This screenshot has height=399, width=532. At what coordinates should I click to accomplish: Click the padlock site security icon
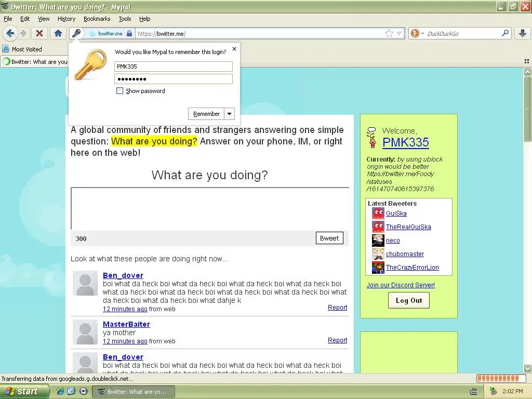tap(129, 33)
